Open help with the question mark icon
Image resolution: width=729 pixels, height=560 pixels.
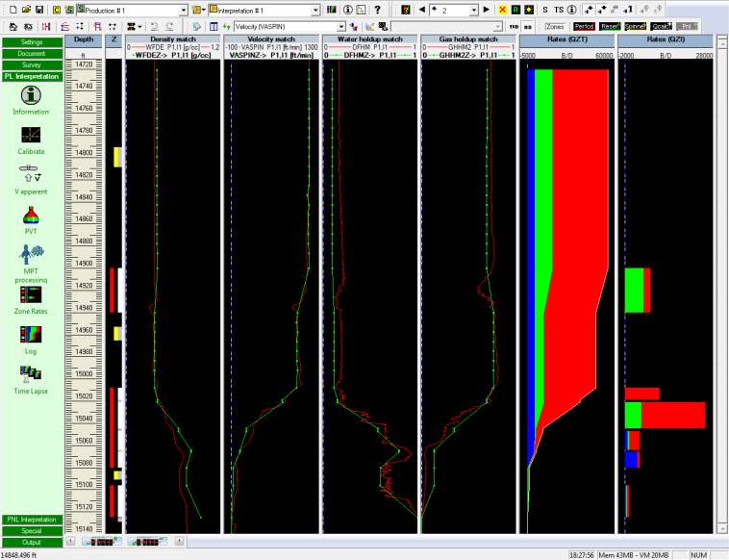point(378,10)
